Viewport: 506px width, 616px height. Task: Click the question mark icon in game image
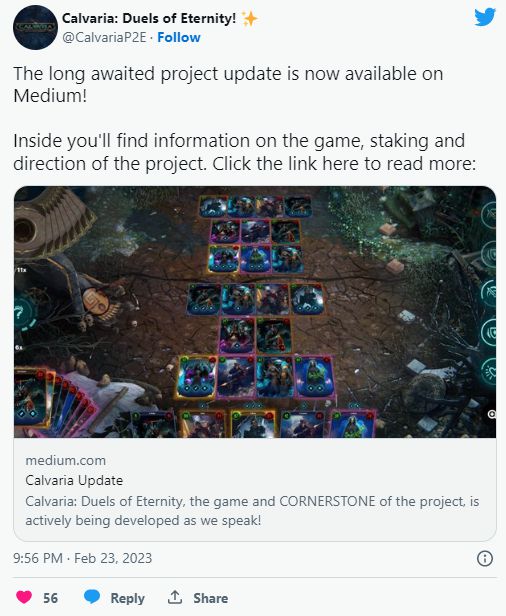(20, 314)
